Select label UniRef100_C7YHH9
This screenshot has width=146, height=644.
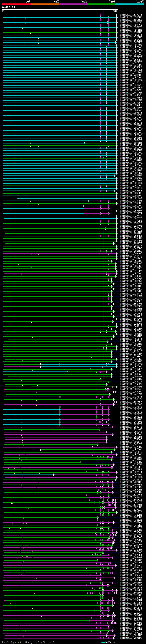(131, 447)
